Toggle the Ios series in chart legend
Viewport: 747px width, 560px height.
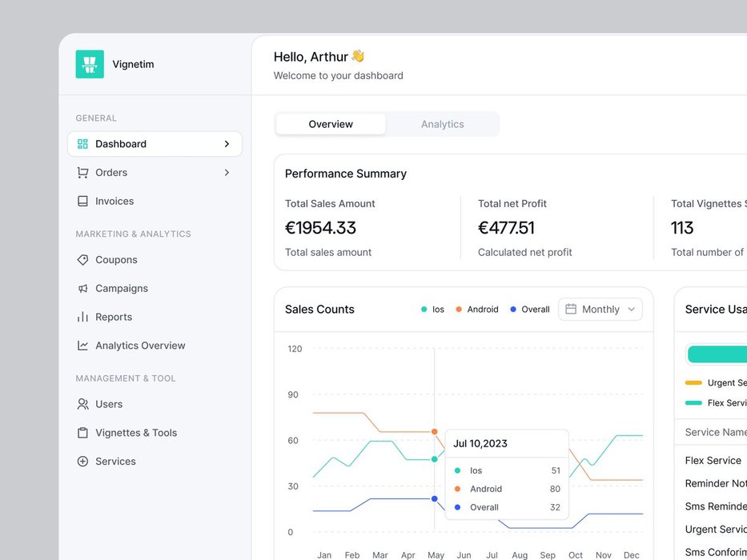pyautogui.click(x=433, y=310)
